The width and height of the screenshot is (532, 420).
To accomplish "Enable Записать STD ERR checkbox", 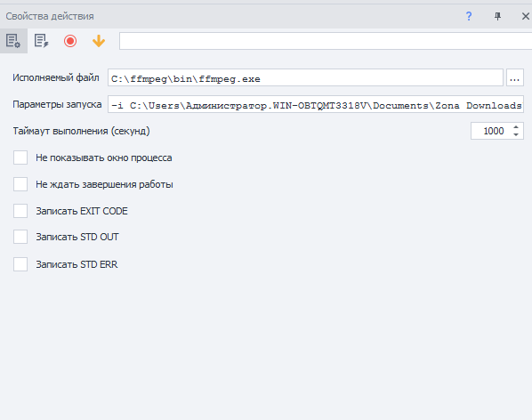I will pyautogui.click(x=20, y=264).
